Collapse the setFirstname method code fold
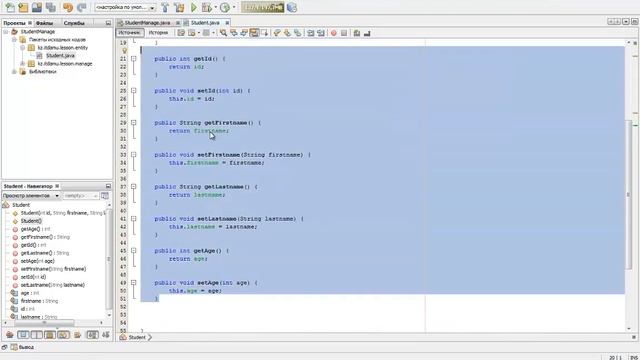Viewport: 640px width, 360px height. click(133, 155)
